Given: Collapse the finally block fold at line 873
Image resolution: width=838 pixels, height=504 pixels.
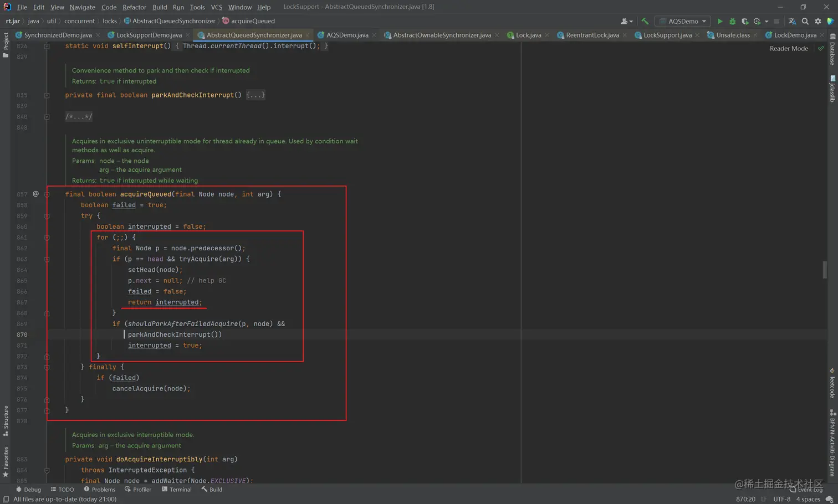Looking at the screenshot, I should pos(47,367).
